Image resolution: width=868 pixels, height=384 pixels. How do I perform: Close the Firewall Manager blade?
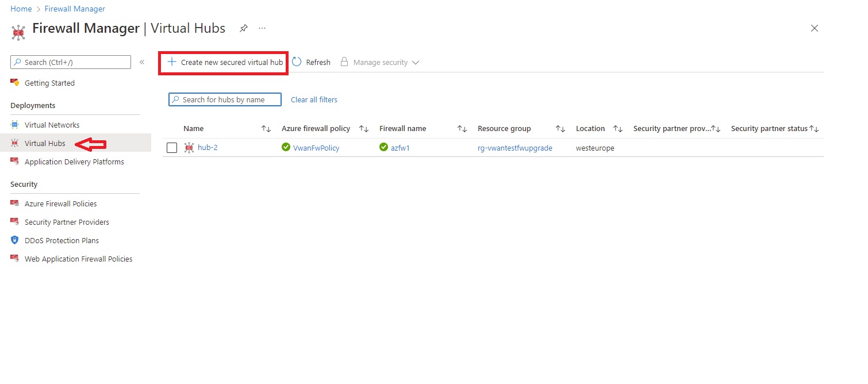(814, 28)
